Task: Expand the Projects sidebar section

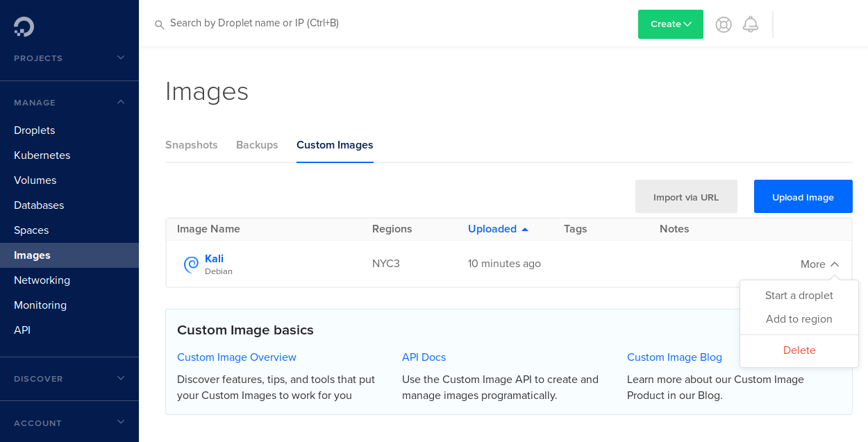Action: pyautogui.click(x=121, y=58)
